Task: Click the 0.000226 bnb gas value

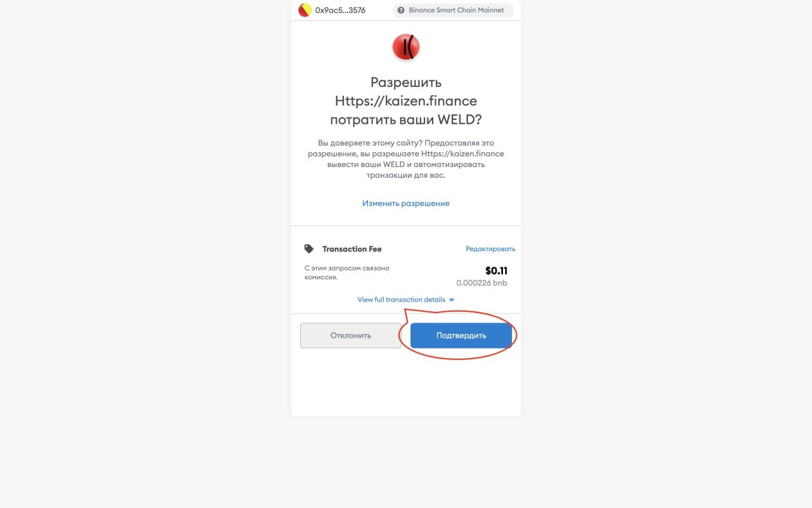Action: tap(481, 283)
